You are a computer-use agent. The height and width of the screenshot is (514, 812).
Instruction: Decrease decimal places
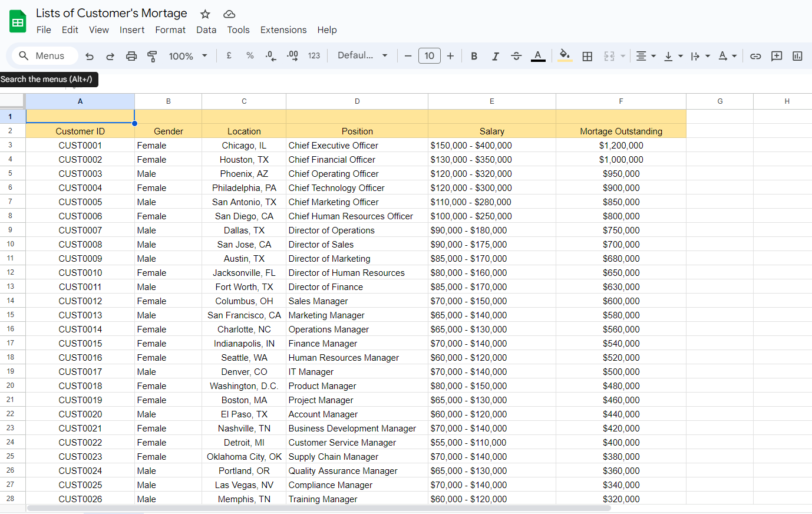pyautogui.click(x=271, y=55)
